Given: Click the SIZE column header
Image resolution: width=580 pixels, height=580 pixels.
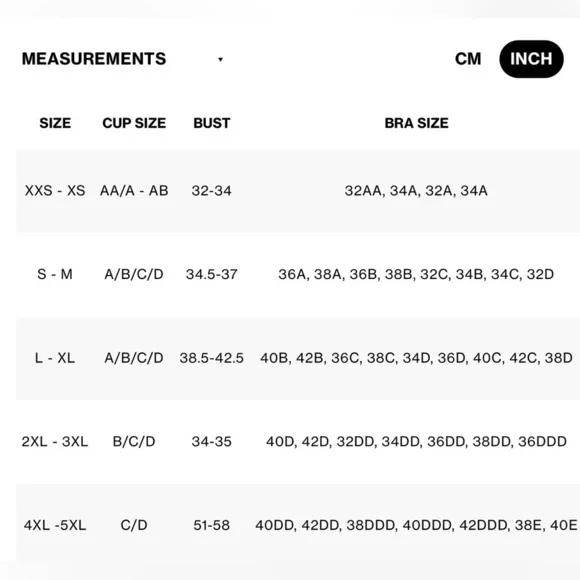Looking at the screenshot, I should click(55, 123).
